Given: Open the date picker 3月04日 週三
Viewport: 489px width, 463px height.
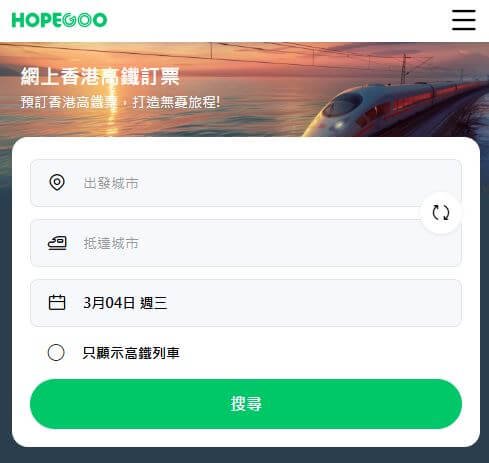Looking at the screenshot, I should (246, 303).
